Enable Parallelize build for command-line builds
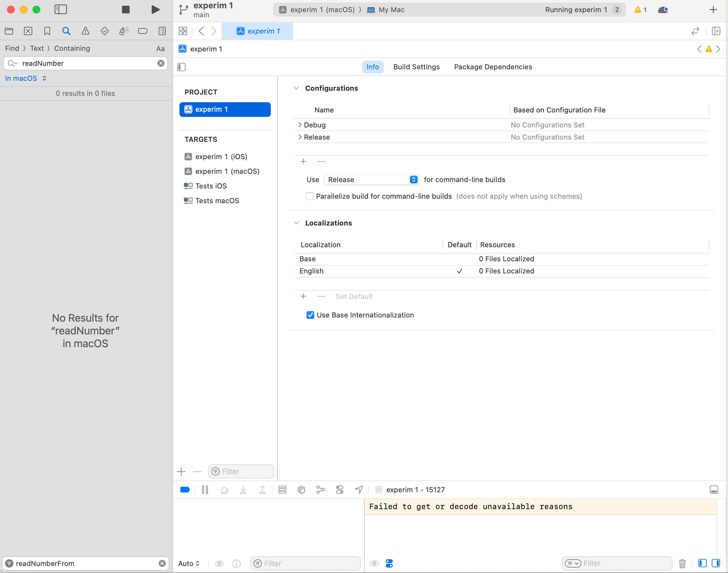The image size is (728, 573). tap(309, 196)
